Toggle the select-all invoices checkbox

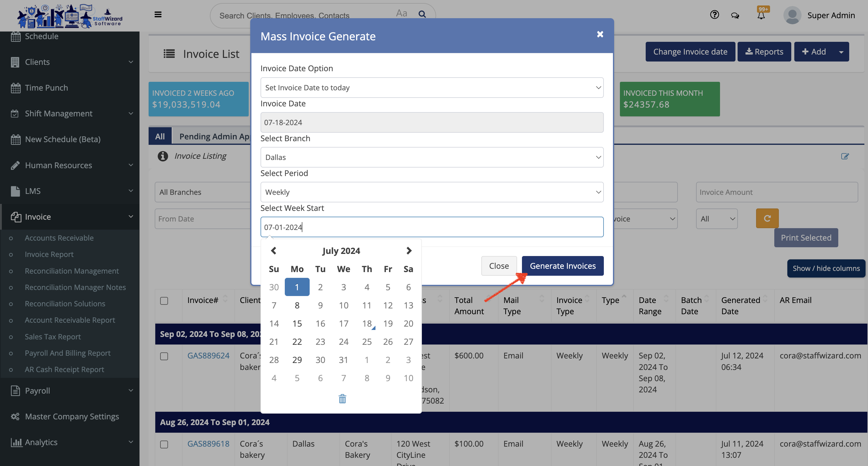click(164, 301)
